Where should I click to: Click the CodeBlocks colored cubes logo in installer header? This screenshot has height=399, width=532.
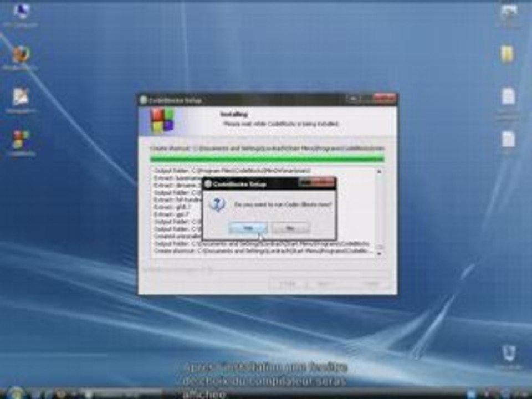click(162, 120)
